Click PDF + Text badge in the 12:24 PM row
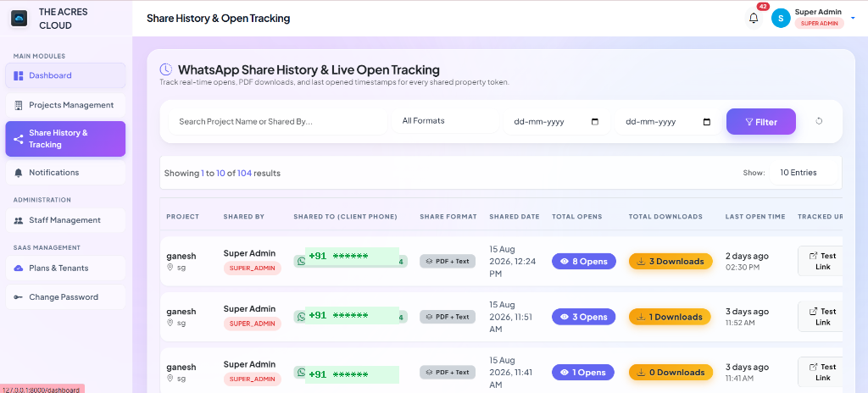868x393 pixels. tap(448, 261)
